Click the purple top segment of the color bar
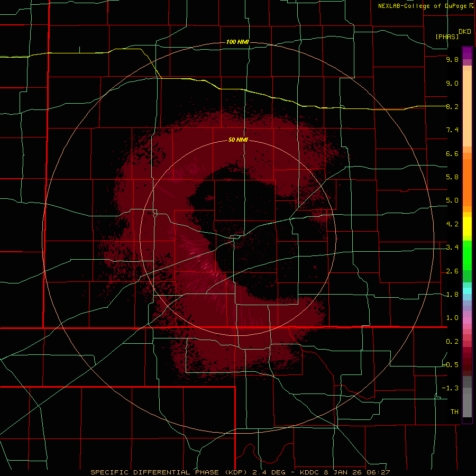The image size is (476, 476). [x=467, y=53]
